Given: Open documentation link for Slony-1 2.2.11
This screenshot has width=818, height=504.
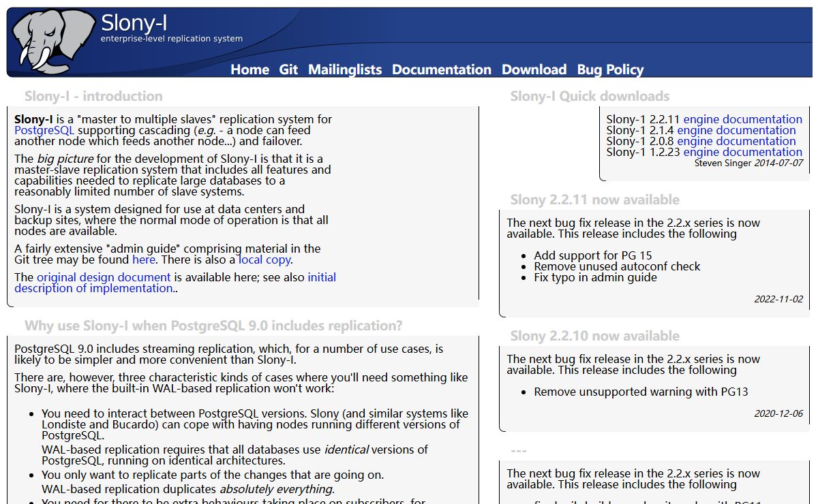Looking at the screenshot, I should [x=763, y=119].
